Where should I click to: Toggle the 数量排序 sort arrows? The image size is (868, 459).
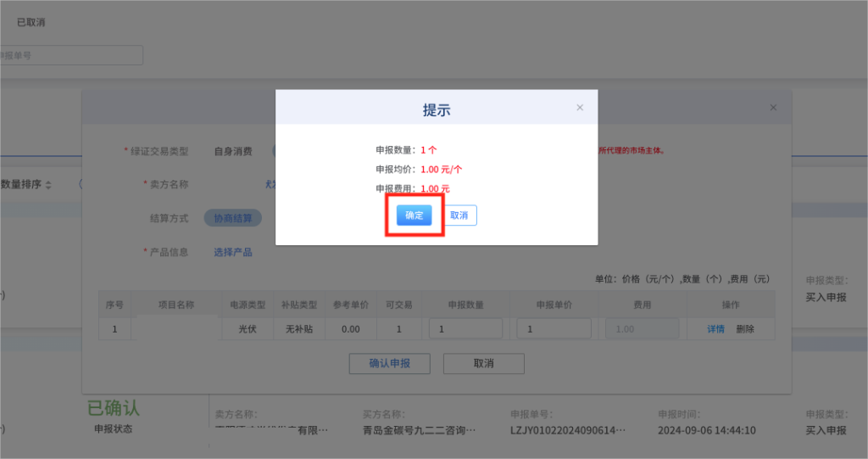click(x=48, y=185)
